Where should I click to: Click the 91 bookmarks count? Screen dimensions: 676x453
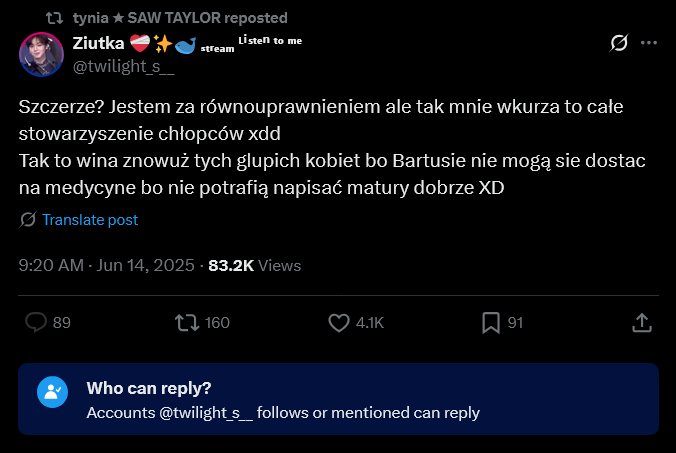pyautogui.click(x=516, y=322)
